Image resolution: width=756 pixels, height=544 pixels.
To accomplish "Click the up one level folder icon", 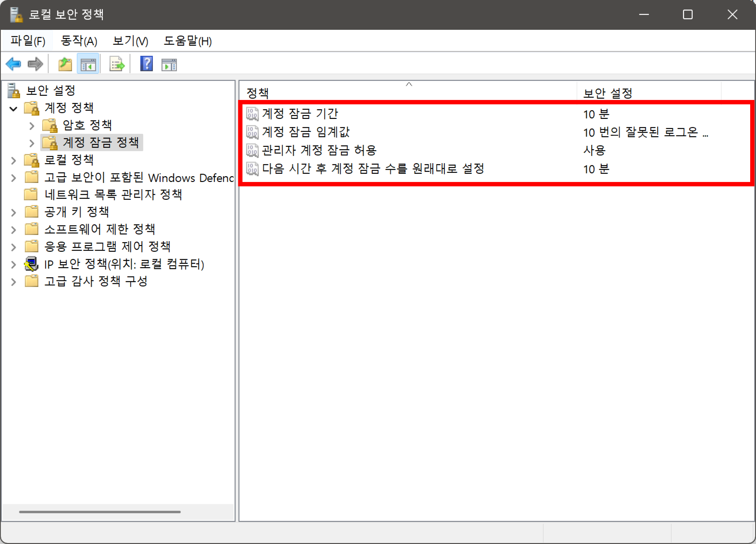I will pos(65,64).
